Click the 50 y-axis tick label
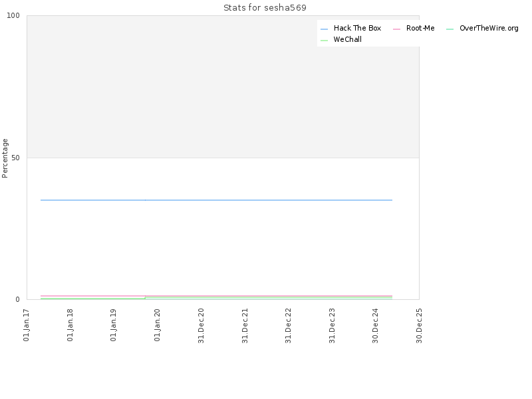532x399 pixels. pyautogui.click(x=15, y=158)
